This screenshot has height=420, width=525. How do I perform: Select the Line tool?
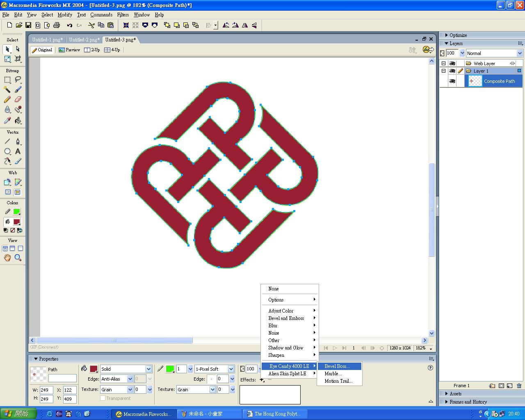tap(7, 142)
